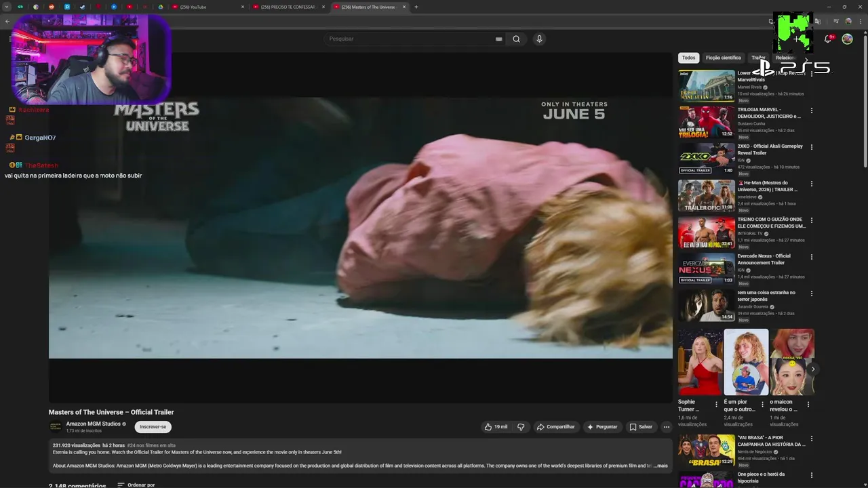Open Sophie Turner short thumbnail
The image size is (868, 488).
pos(700,362)
